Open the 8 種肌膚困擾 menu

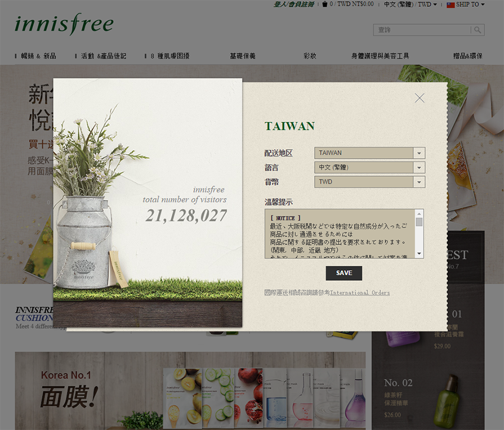(x=170, y=56)
